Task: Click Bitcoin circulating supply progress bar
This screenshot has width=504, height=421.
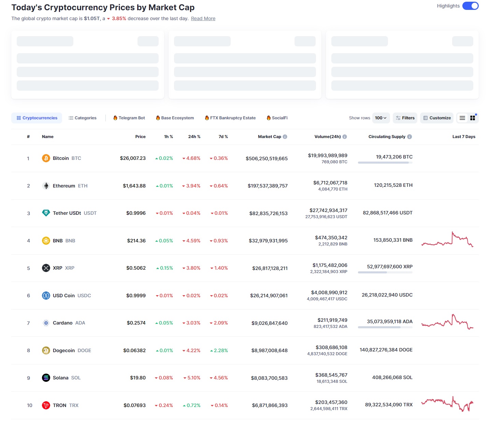Action: 385,163
